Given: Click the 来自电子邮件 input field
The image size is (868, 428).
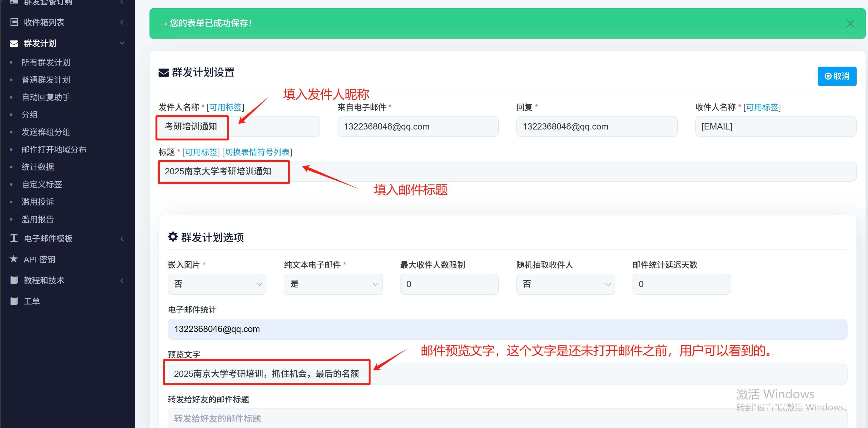Looking at the screenshot, I should click(418, 126).
